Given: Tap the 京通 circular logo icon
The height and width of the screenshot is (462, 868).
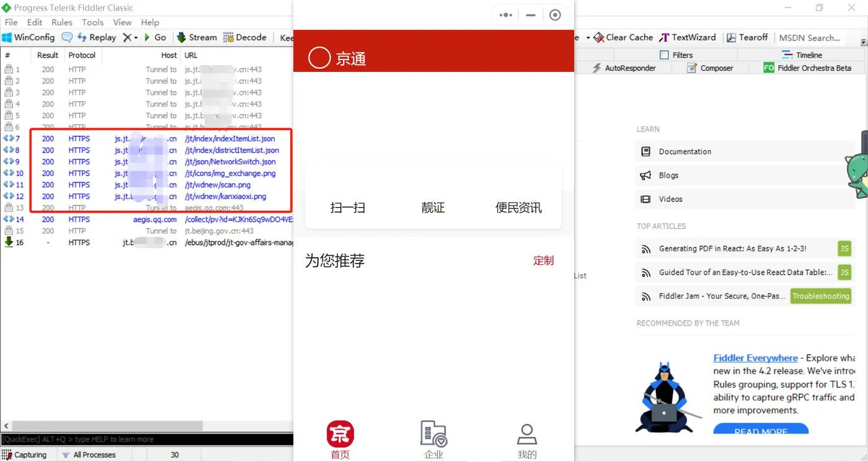Looking at the screenshot, I should [319, 58].
